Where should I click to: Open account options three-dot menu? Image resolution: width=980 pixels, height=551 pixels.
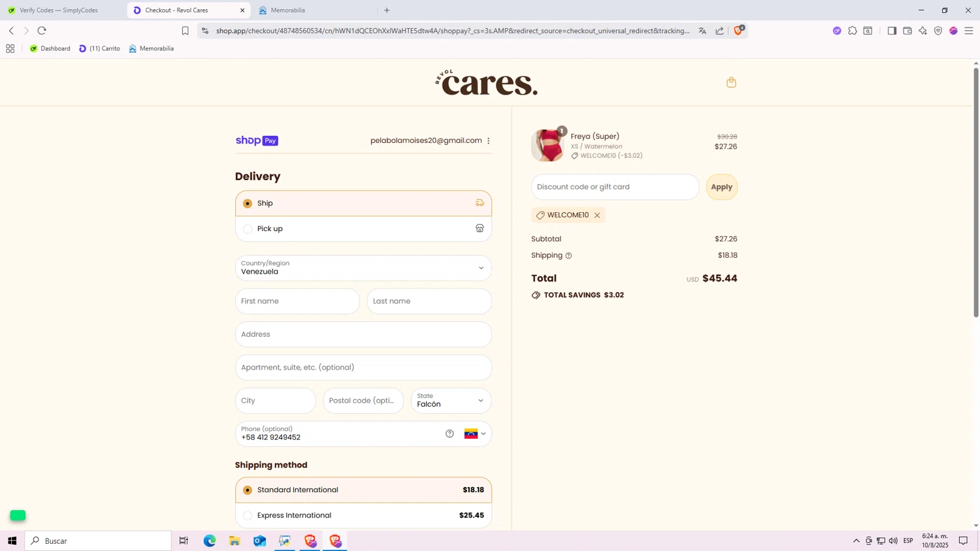pos(488,141)
